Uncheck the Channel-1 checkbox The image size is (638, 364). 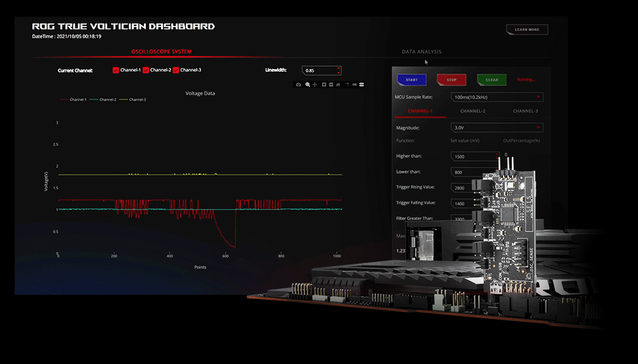[x=115, y=70]
